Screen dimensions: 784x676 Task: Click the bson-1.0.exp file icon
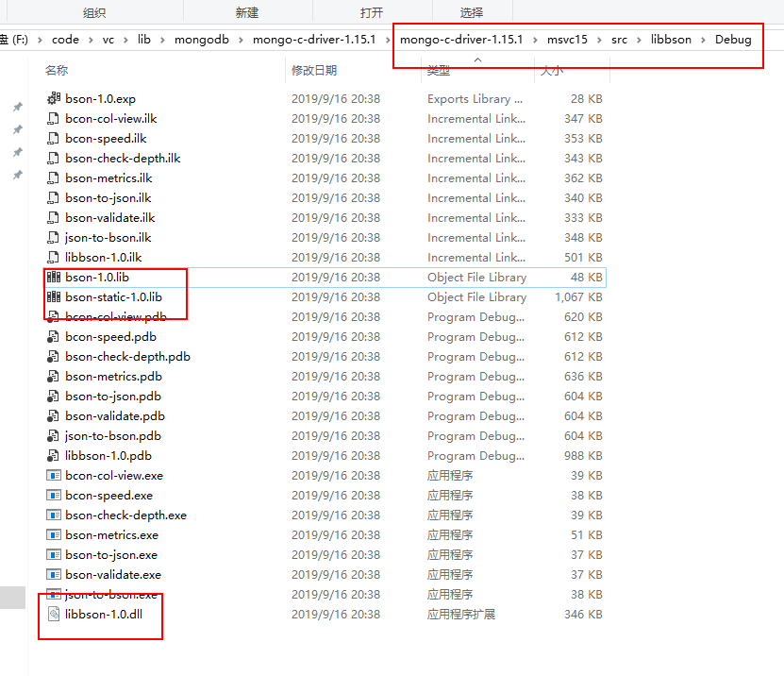(54, 98)
